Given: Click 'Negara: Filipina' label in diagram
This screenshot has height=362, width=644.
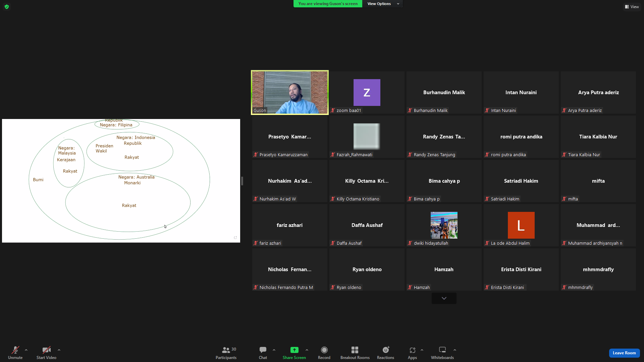Looking at the screenshot, I should (116, 125).
